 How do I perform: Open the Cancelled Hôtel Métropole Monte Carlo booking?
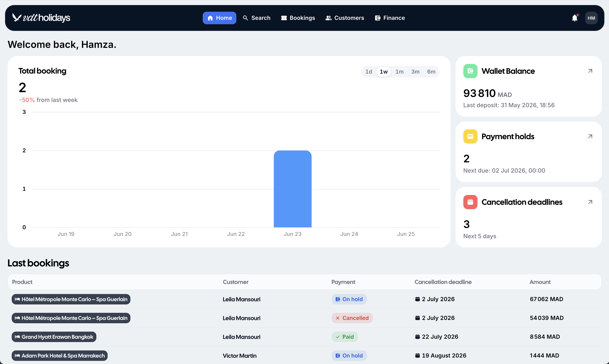click(x=71, y=318)
